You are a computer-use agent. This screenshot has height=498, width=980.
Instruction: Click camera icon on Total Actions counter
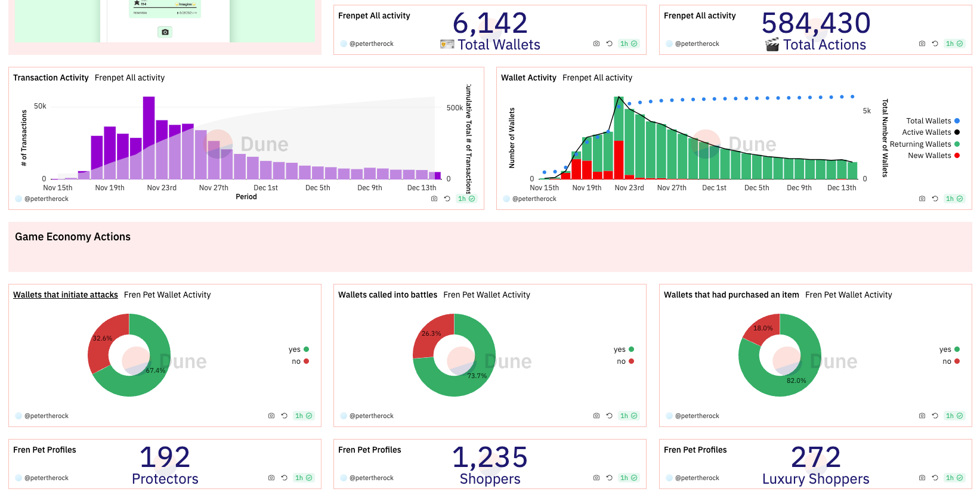pyautogui.click(x=922, y=44)
